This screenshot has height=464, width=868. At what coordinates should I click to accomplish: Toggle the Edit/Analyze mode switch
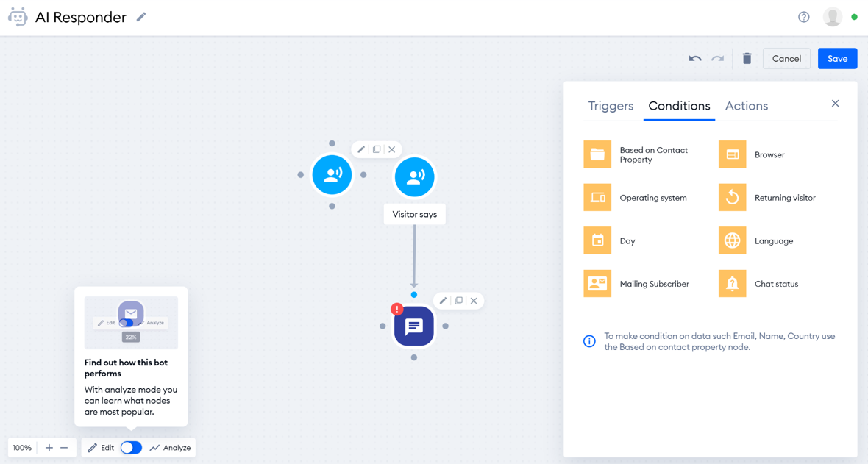(131, 448)
